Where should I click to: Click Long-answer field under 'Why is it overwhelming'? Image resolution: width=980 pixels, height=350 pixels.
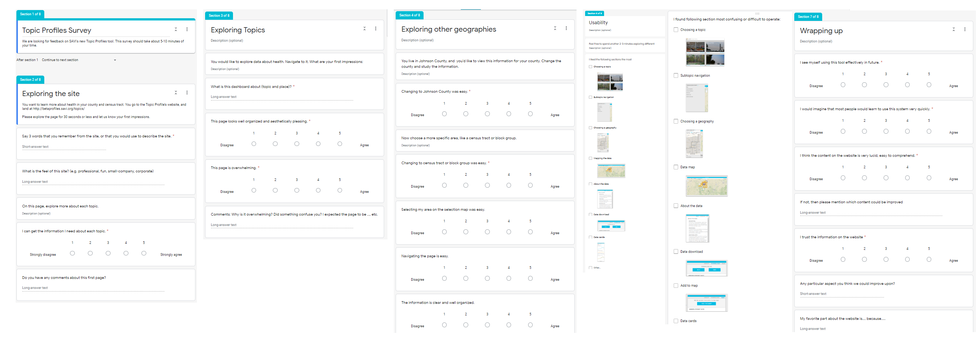click(x=282, y=225)
